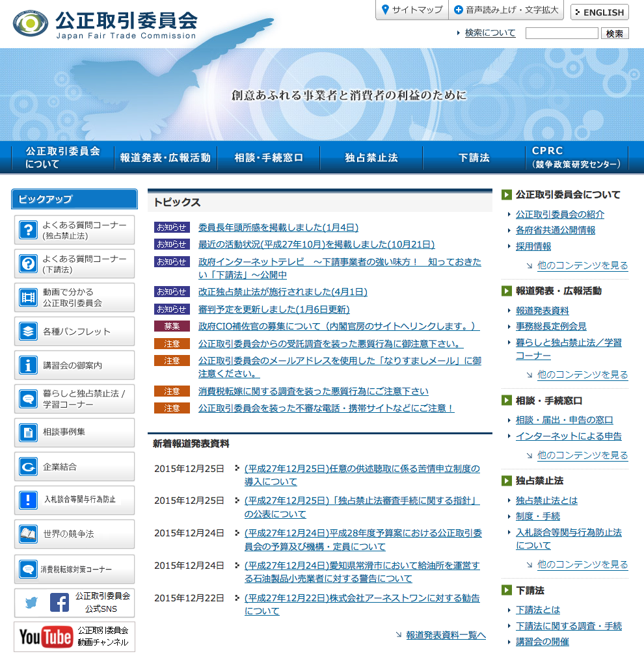Open 各種パンフレット stacked layers icon
The image size is (644, 656).
point(28,332)
